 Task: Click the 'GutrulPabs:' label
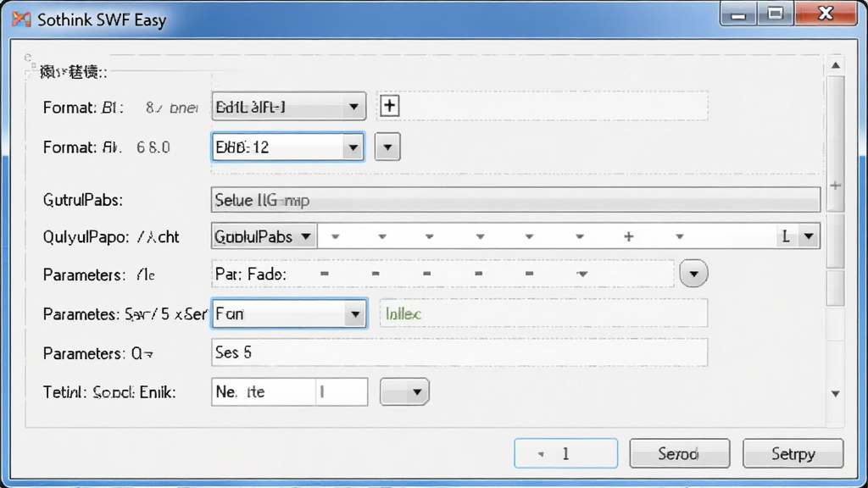point(83,200)
